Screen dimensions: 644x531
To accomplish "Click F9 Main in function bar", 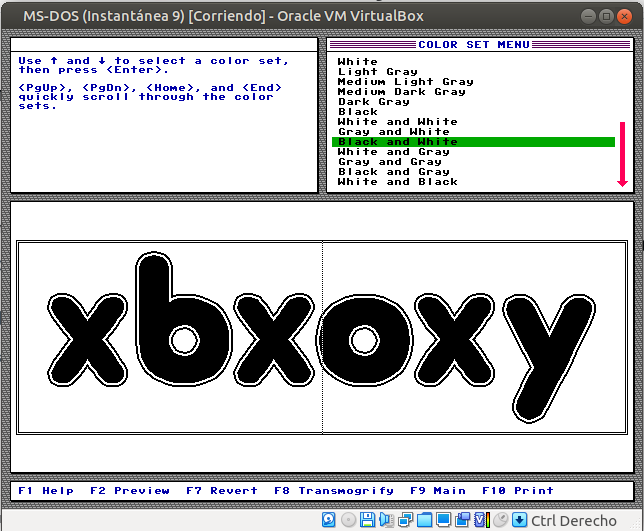I will (x=438, y=490).
